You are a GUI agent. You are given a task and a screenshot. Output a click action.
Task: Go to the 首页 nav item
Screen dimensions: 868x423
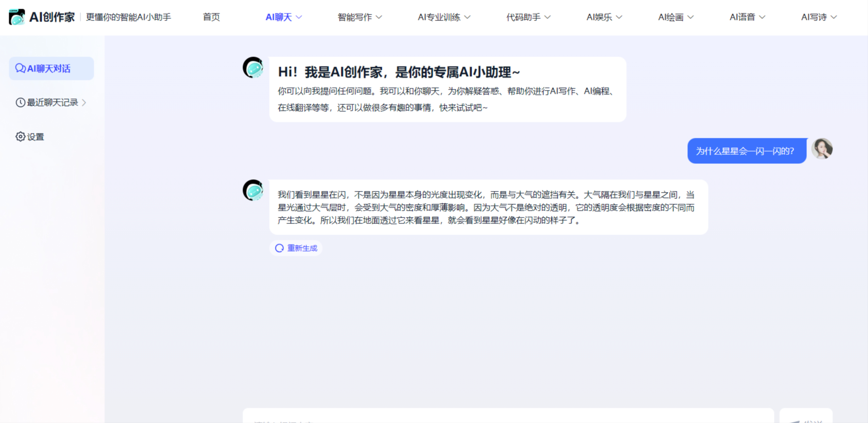pos(211,17)
